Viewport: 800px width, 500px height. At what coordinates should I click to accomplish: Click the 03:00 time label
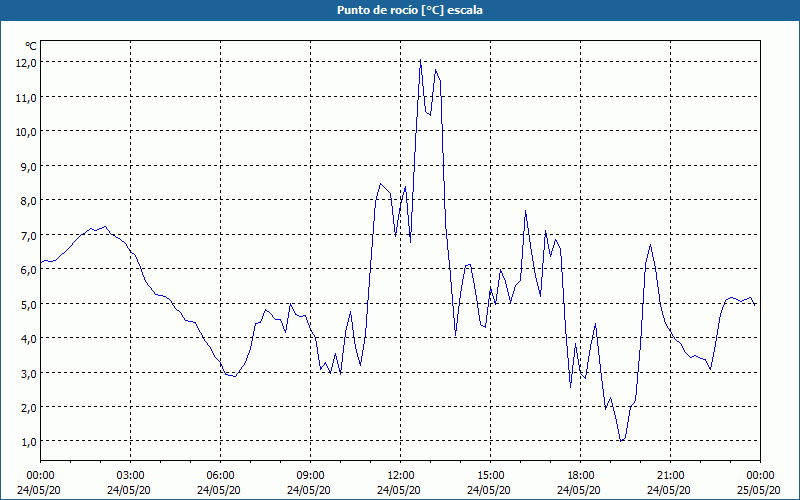click(131, 476)
